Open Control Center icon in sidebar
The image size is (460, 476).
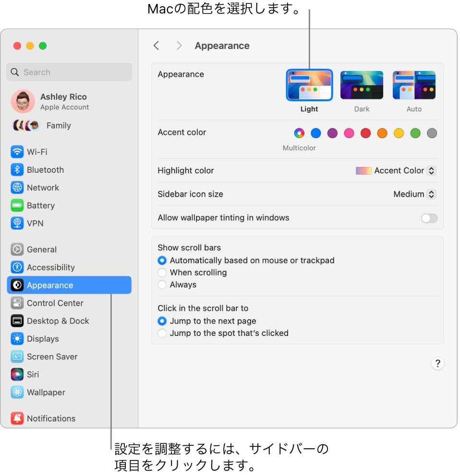(17, 303)
